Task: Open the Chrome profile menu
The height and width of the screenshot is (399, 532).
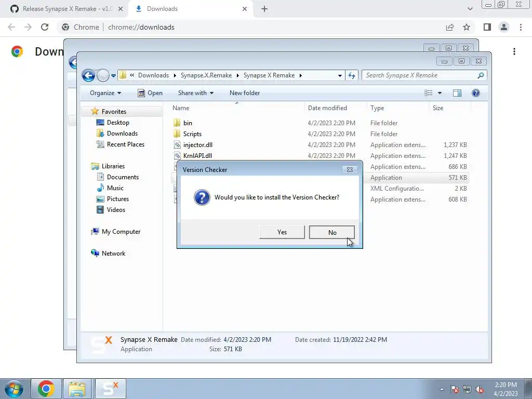Action: click(x=504, y=27)
